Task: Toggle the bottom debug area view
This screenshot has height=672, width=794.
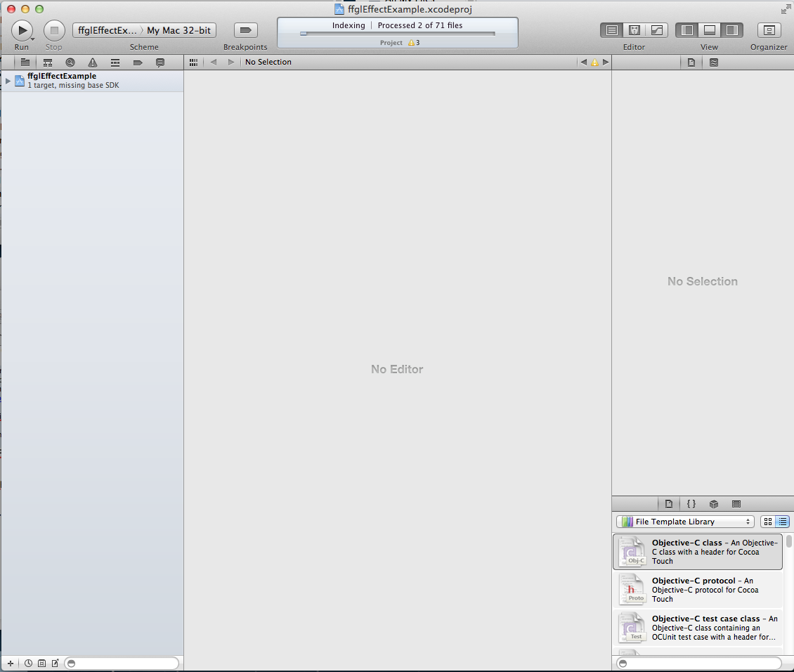Action: (x=710, y=30)
